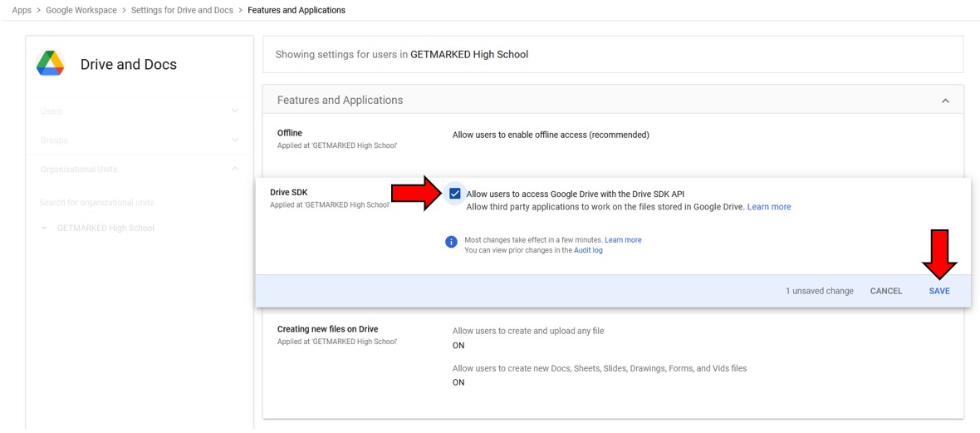Click the Drive and Docs sidebar title
This screenshot has width=980, height=433.
(x=129, y=65)
